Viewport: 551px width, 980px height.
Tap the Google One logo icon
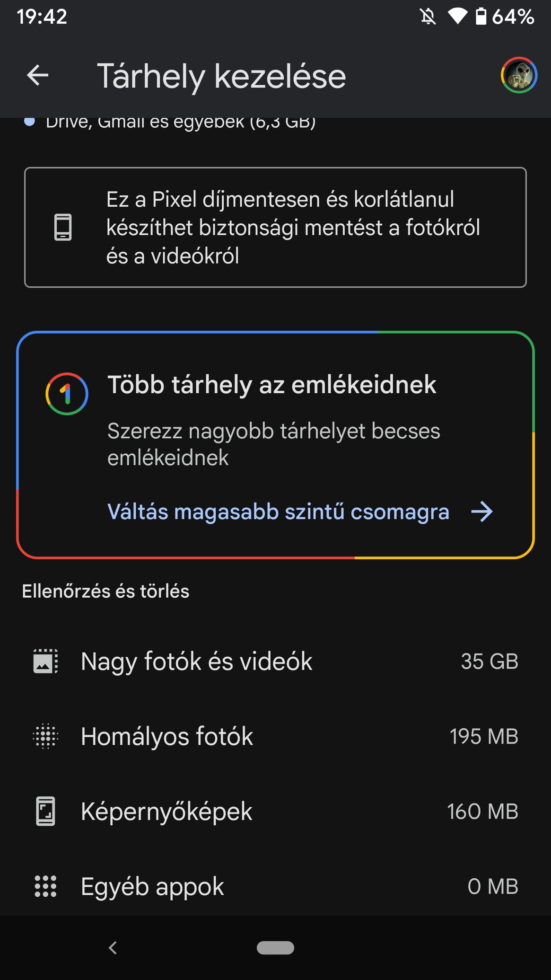pos(67,394)
